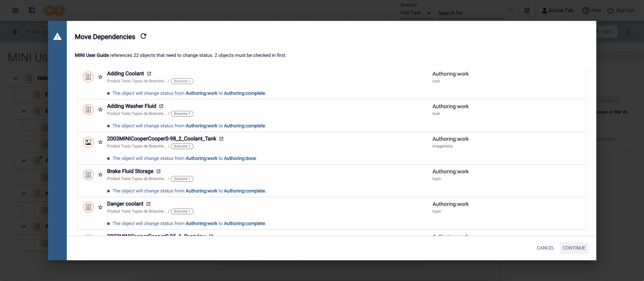Mark Danger coolant as favorite
Screen dimensions: 644x281
pos(100,207)
